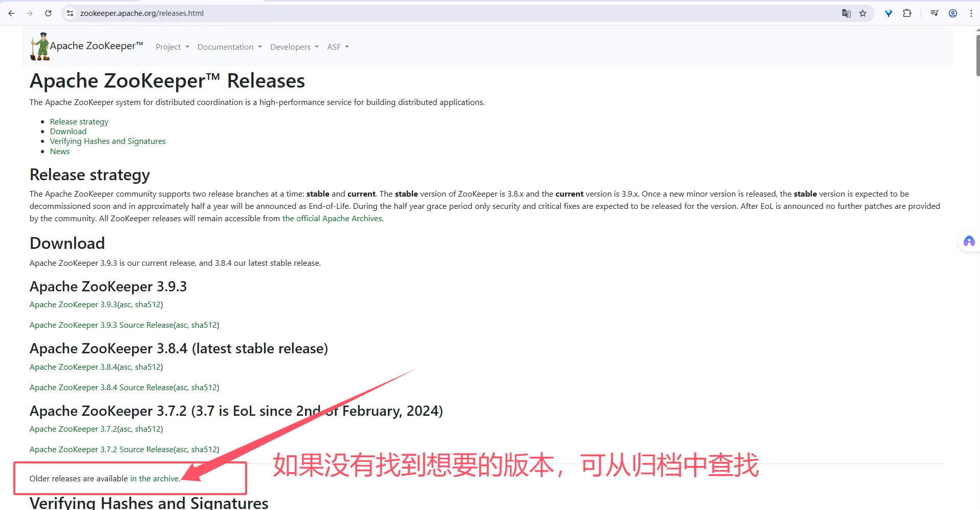Reload the page with refresh icon
Viewport: 980px width, 510px height.
point(48,13)
